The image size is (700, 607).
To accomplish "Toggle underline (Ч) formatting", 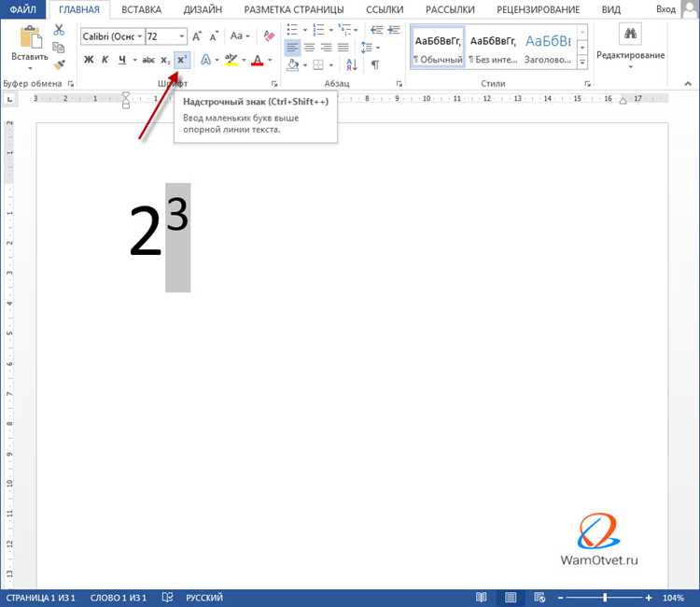I will [122, 60].
